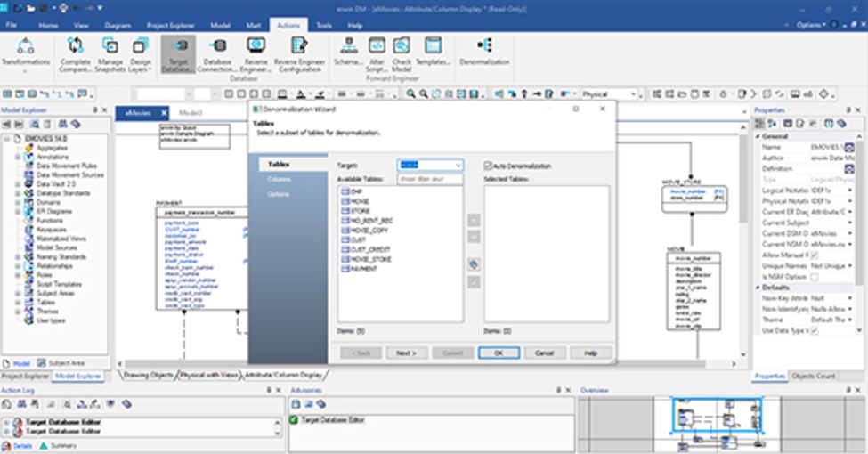Go to the Columns wizard step
The height and width of the screenshot is (454, 868).
279,179
